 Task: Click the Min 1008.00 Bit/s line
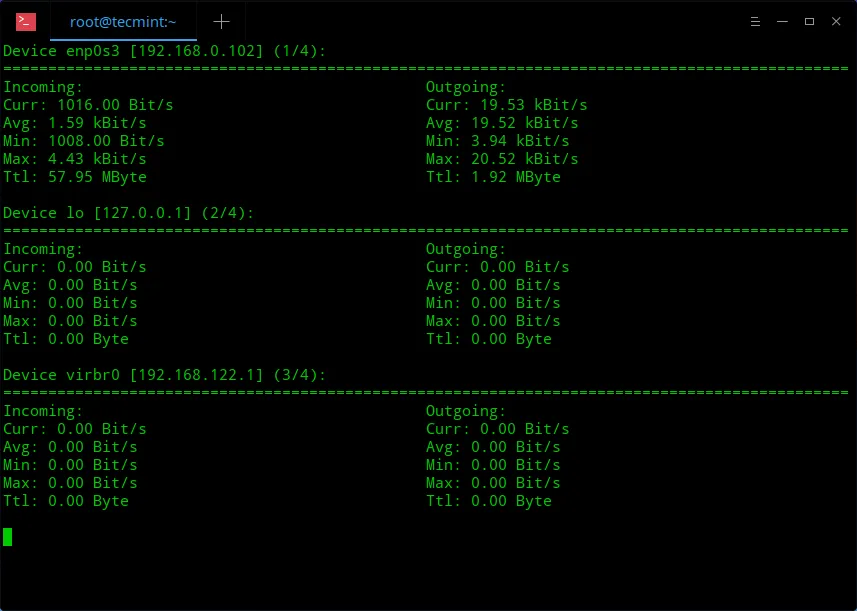84,141
